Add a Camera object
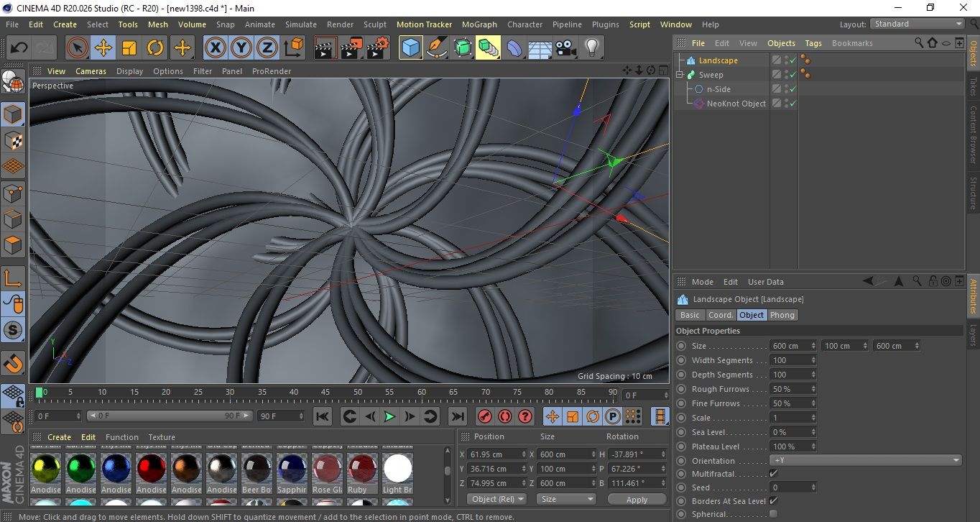 click(x=566, y=48)
